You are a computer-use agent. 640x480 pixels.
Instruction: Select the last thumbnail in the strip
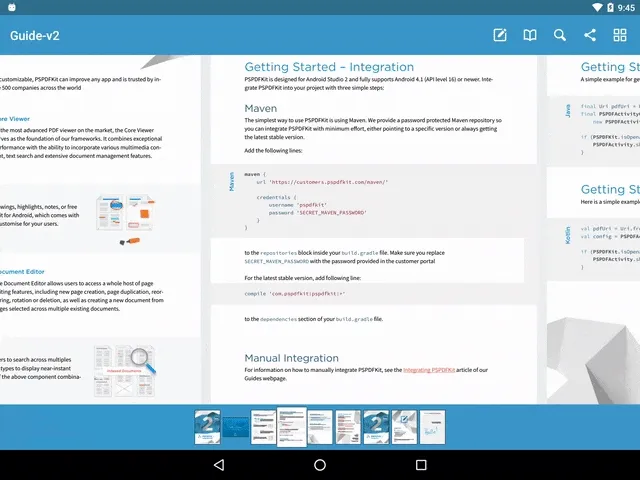[x=432, y=427]
